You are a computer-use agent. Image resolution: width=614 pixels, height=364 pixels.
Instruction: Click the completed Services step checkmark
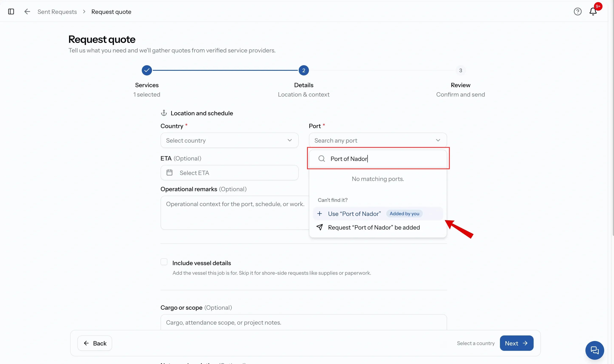(147, 70)
